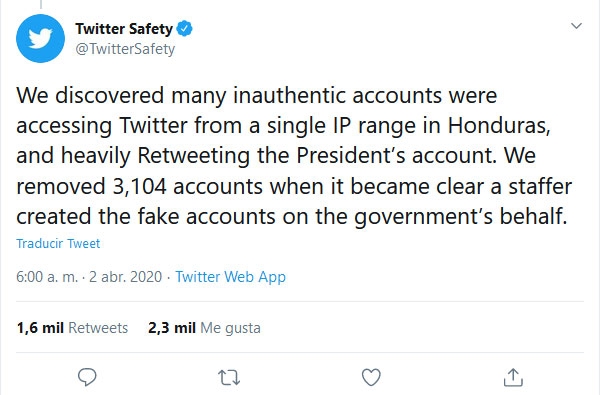
Task: Expand the tweet options chevron
Action: tap(576, 26)
